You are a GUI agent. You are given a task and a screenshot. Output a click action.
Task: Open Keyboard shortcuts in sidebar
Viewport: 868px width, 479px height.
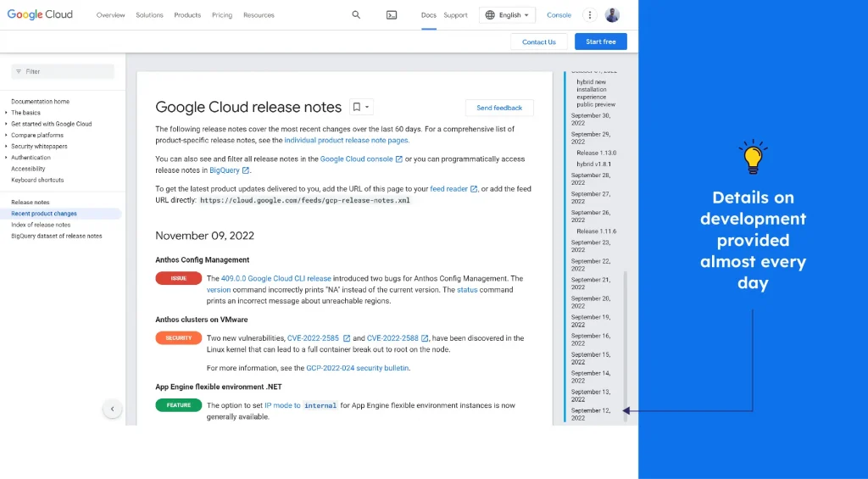click(37, 180)
